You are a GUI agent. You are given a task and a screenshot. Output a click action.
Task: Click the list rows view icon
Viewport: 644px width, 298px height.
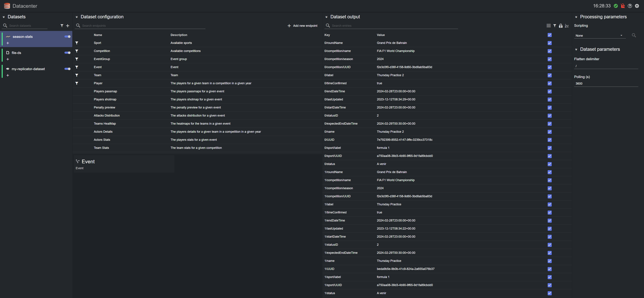[548, 26]
